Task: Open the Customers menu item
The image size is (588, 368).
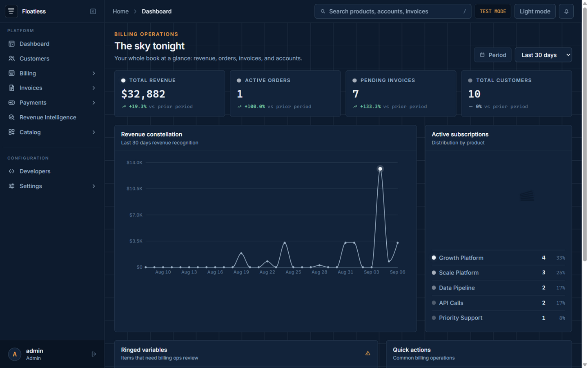Action: (x=52, y=58)
